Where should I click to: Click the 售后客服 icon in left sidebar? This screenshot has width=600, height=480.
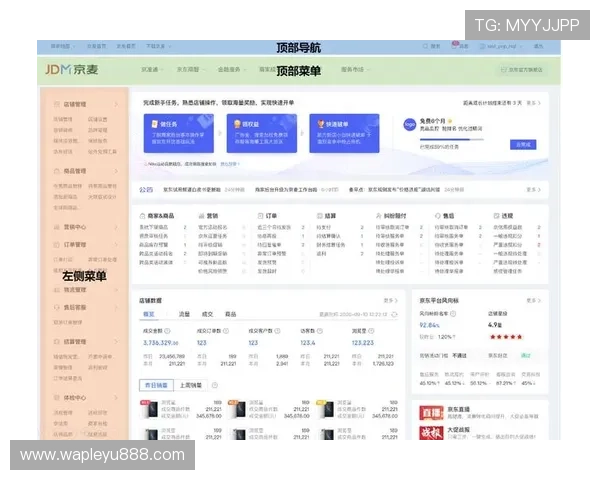point(57,307)
